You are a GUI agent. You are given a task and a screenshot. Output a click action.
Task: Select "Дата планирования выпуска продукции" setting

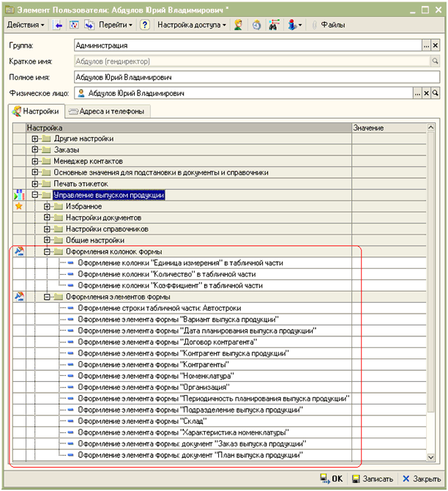[x=197, y=331]
